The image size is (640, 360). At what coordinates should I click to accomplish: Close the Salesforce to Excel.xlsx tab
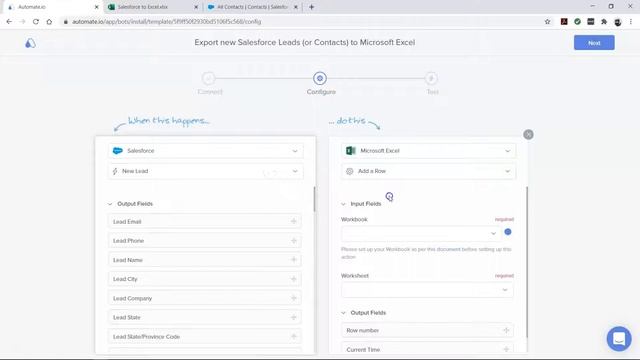[196, 7]
